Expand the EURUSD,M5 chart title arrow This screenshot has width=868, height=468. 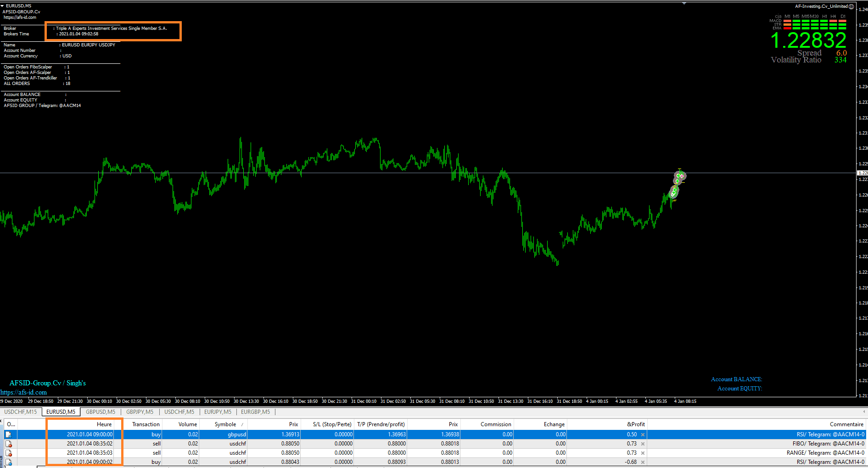[x=2, y=6]
